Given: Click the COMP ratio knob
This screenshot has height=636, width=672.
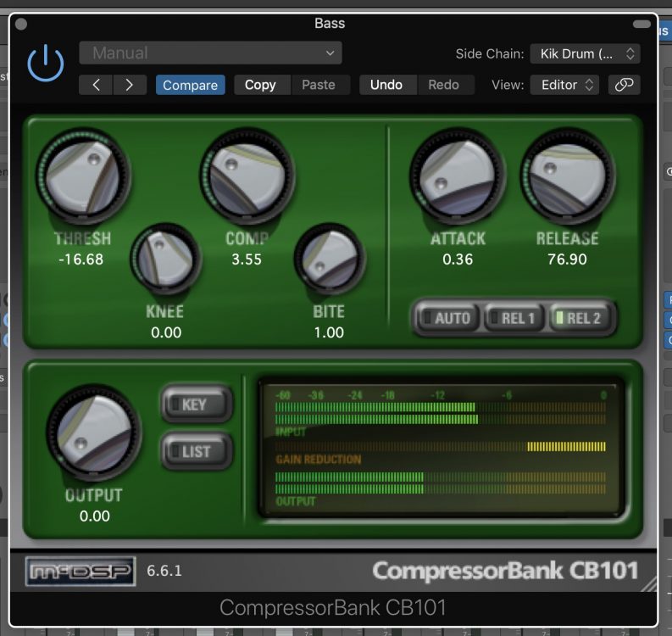Looking at the screenshot, I should [x=247, y=176].
